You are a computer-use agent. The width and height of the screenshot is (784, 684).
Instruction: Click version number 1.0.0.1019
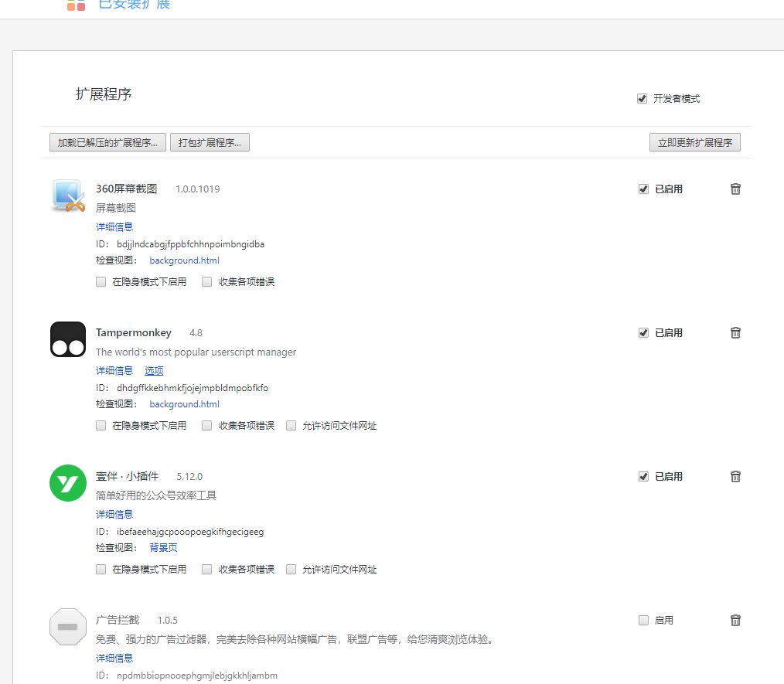point(197,189)
